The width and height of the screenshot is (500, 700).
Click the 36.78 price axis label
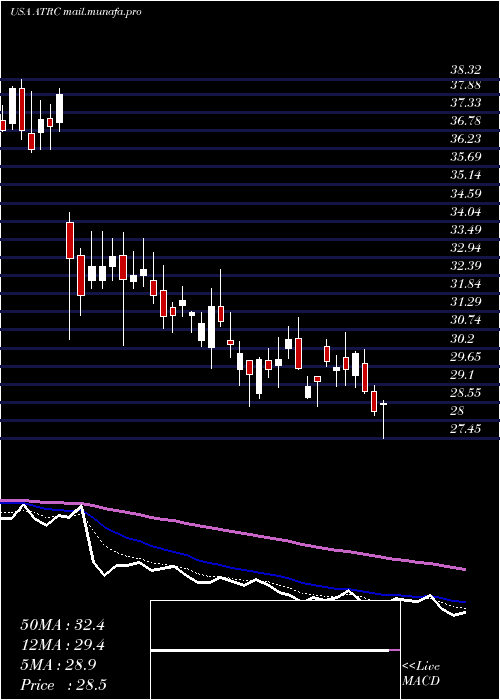465,121
